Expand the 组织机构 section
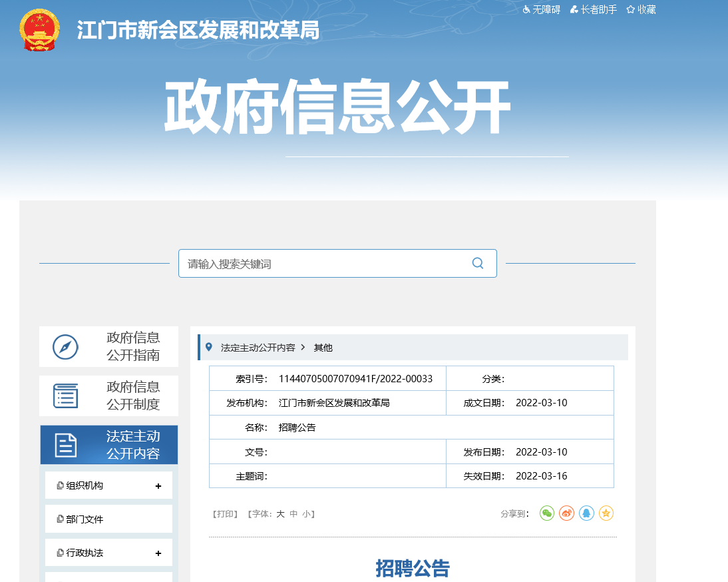The image size is (728, 582). pyautogui.click(x=158, y=486)
